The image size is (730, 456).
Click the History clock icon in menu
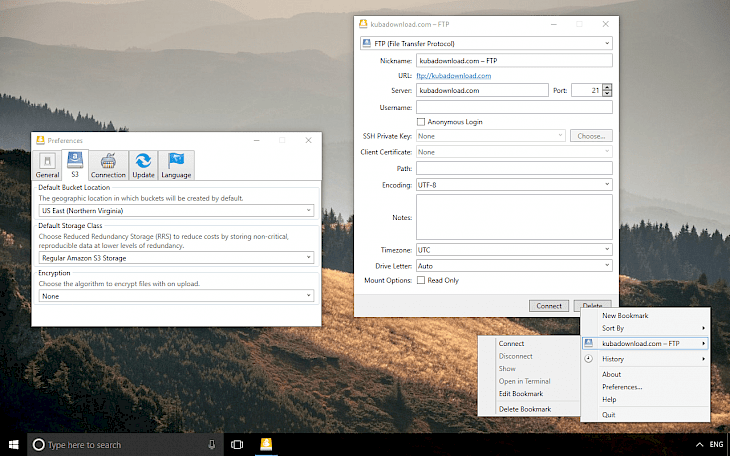(x=589, y=359)
